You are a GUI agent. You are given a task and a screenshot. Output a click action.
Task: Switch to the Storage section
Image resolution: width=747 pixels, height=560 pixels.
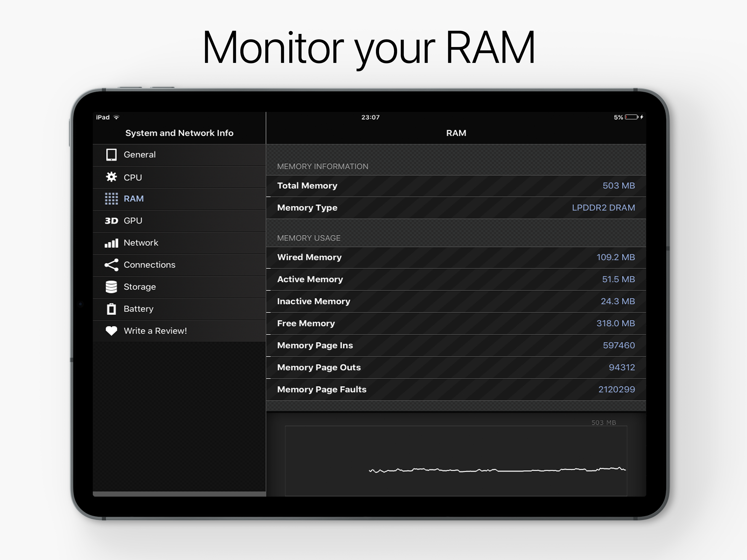pos(139,287)
